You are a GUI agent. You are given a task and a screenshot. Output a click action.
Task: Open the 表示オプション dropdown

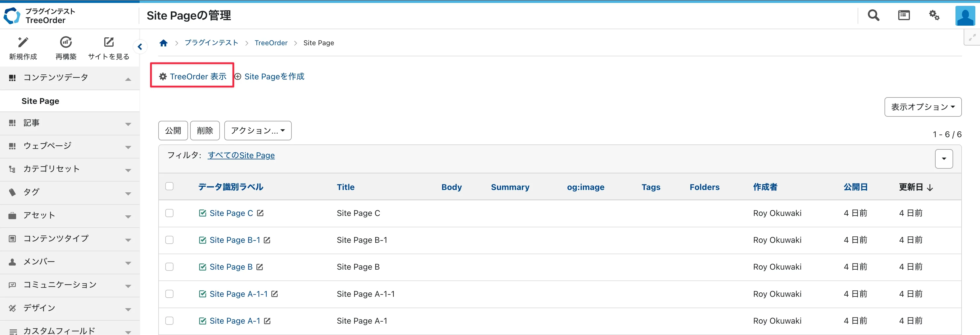click(x=922, y=107)
